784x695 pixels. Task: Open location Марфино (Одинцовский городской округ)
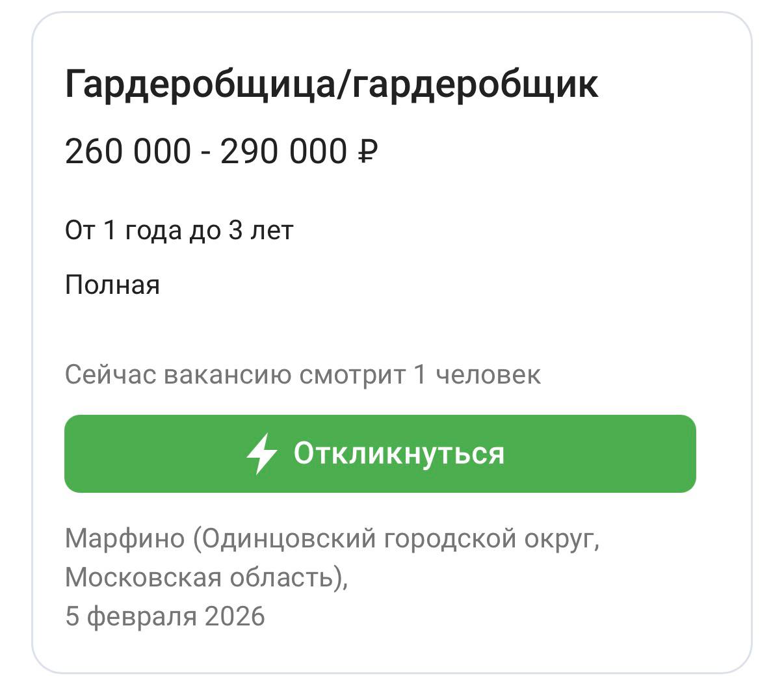(x=333, y=538)
